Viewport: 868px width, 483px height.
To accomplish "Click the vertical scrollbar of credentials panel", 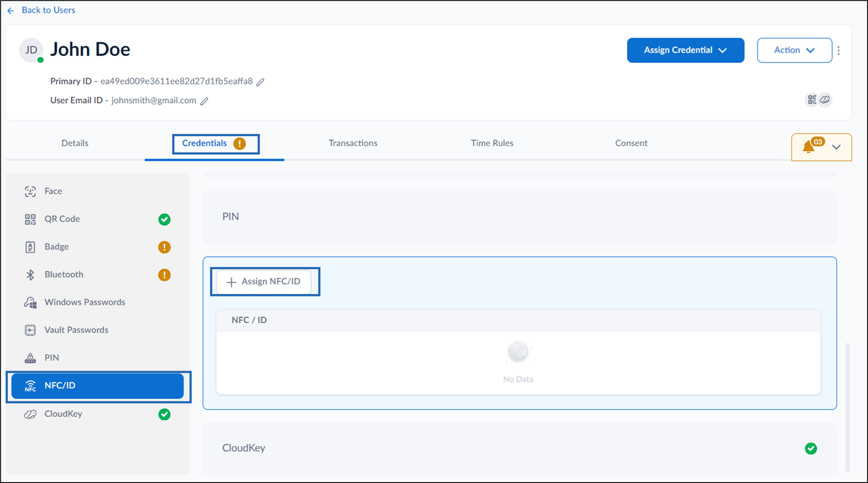I will click(x=848, y=407).
